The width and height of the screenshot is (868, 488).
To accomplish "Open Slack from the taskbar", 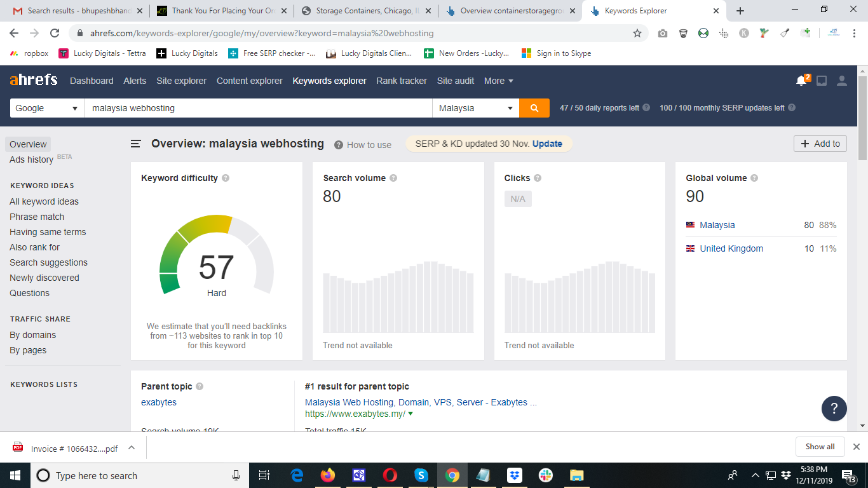I will (546, 475).
